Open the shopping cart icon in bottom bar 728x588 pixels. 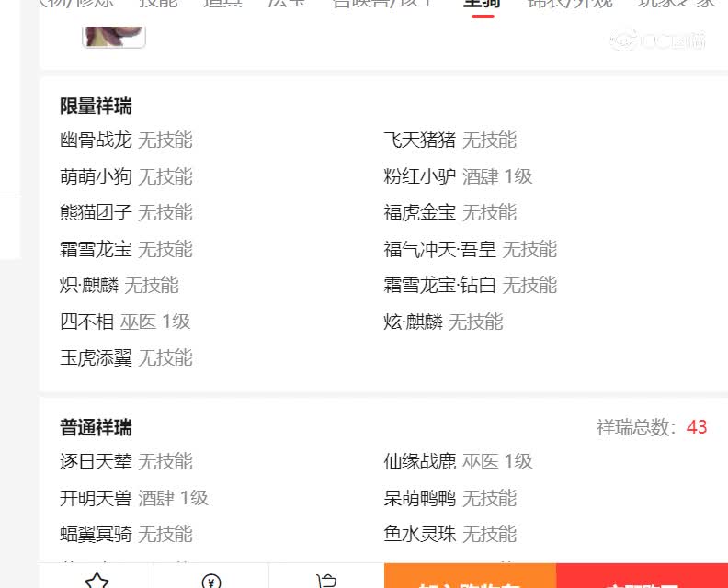tap(327, 581)
